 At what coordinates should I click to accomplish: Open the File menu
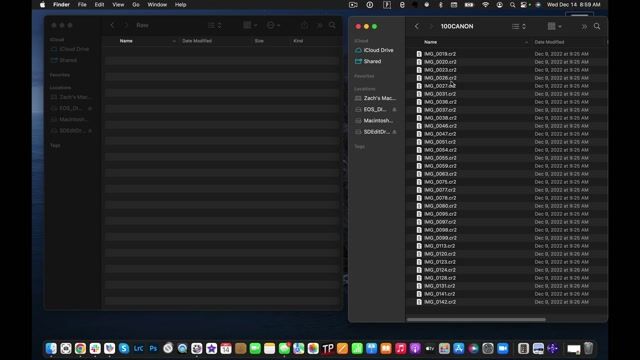82,5
